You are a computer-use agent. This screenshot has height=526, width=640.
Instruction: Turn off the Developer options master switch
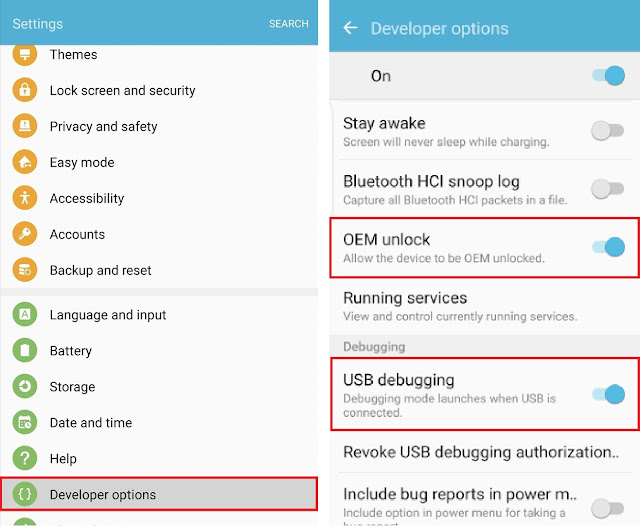coord(608,76)
